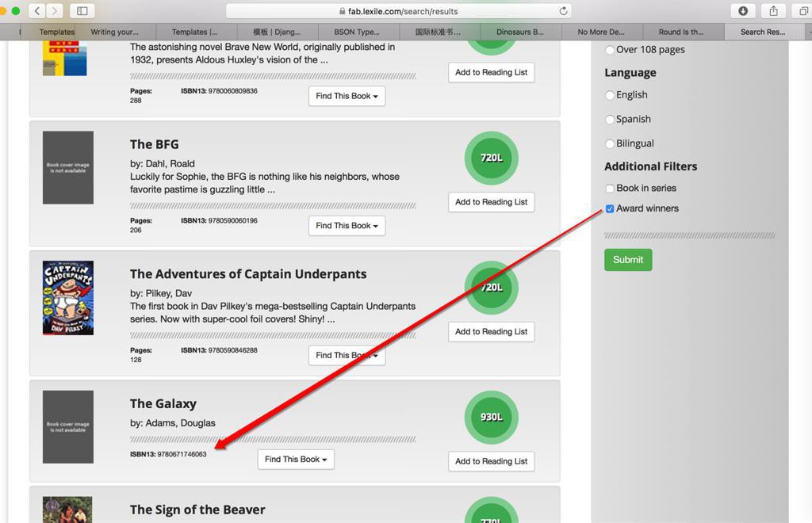
Task: Expand Find This Book for Captain Underpants
Action: 347,355
